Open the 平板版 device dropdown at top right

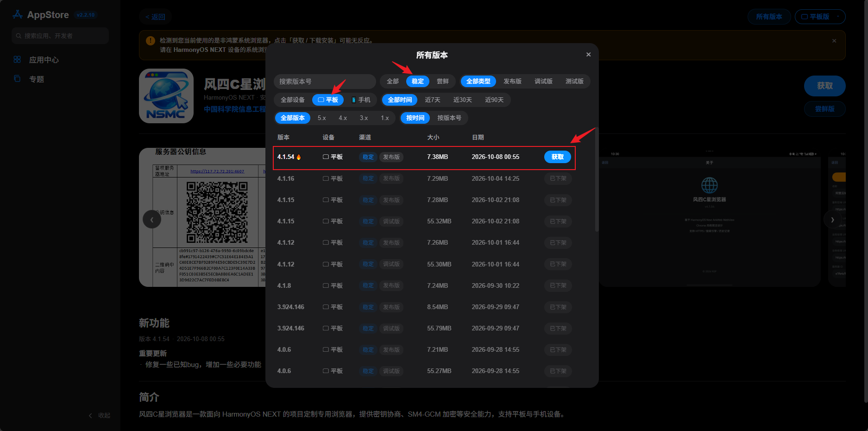pos(820,17)
